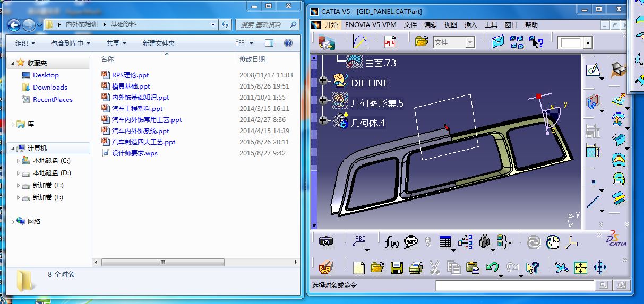644x304 pixels.
Task: Select the Pan view icon
Action: coord(599,267)
